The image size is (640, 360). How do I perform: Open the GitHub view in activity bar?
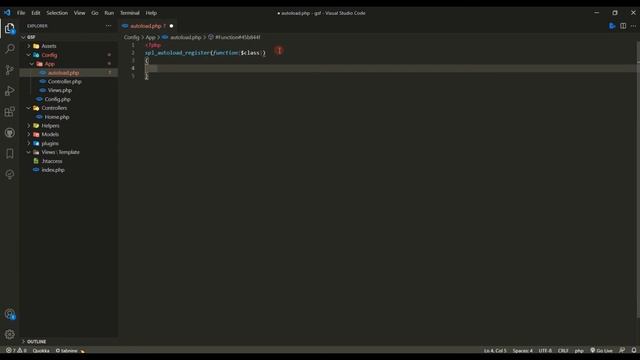pos(10,133)
